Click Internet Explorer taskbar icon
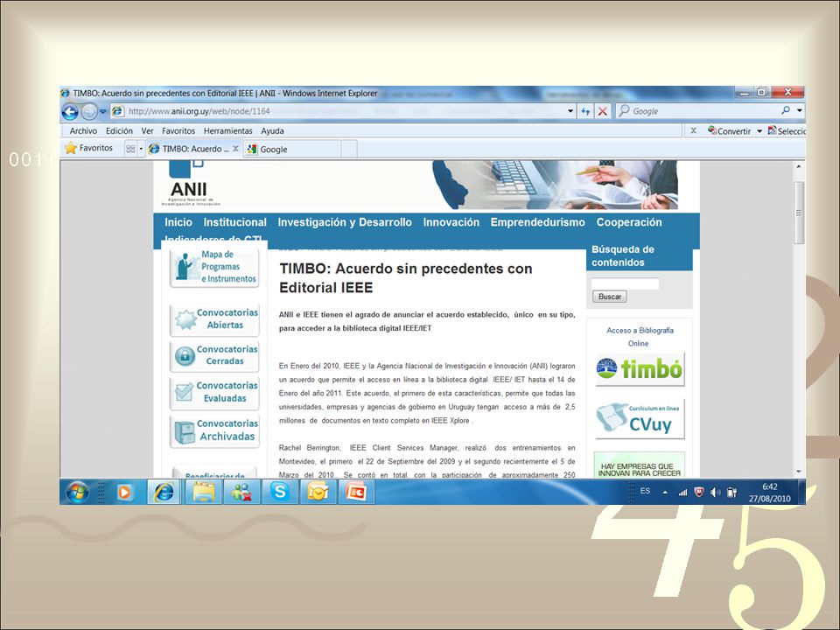Viewport: 840px width, 630px height. pyautogui.click(x=164, y=492)
